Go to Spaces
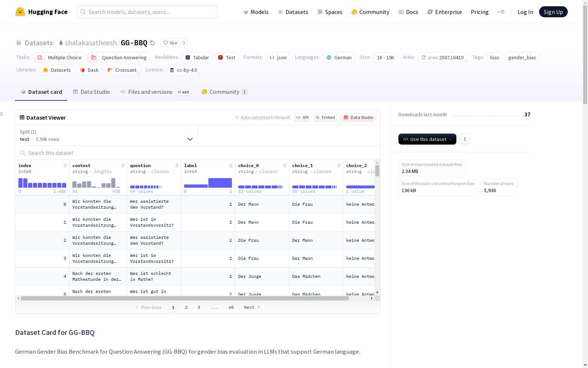 (x=330, y=12)
